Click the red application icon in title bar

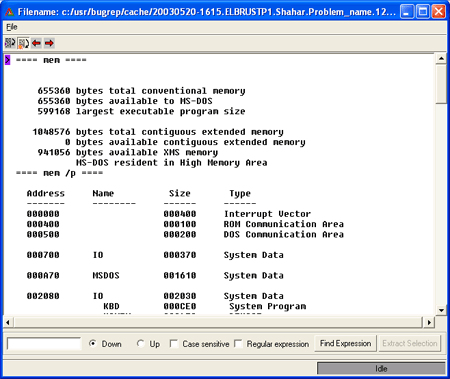[9, 12]
